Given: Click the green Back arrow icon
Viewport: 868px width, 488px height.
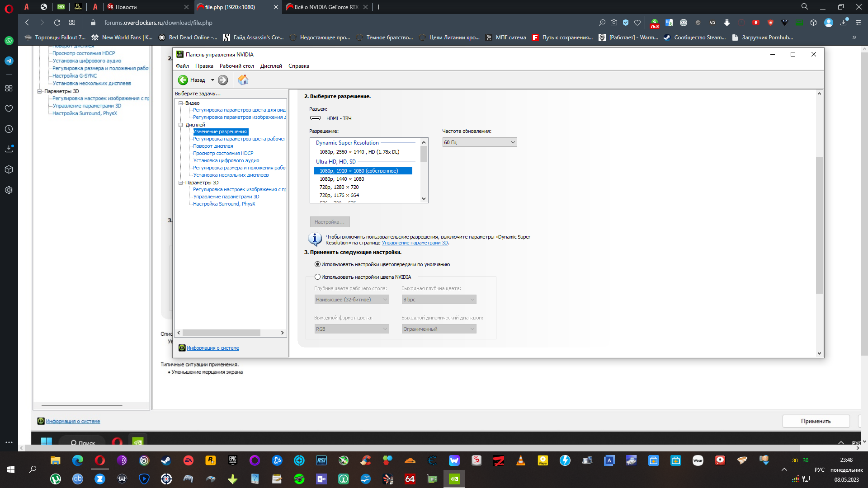Looking at the screenshot, I should coord(183,80).
